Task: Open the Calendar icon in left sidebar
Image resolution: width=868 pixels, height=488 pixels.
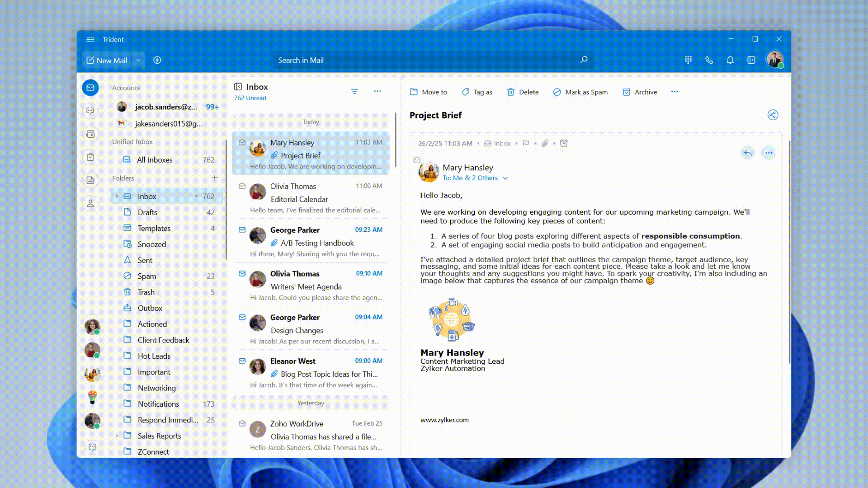Action: click(x=90, y=134)
